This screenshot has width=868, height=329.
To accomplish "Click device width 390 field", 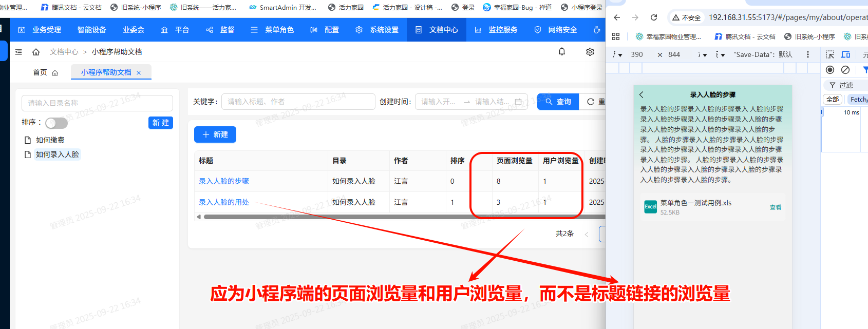I will pyautogui.click(x=637, y=54).
